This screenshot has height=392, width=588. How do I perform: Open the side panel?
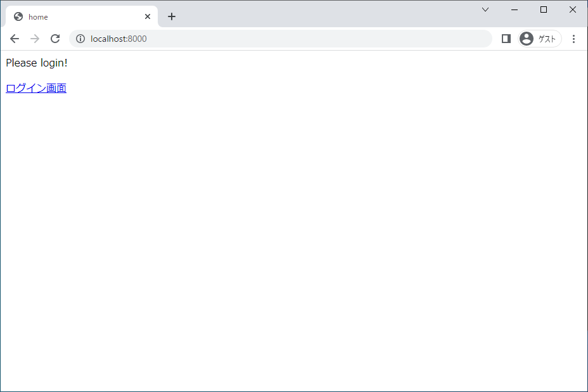506,39
